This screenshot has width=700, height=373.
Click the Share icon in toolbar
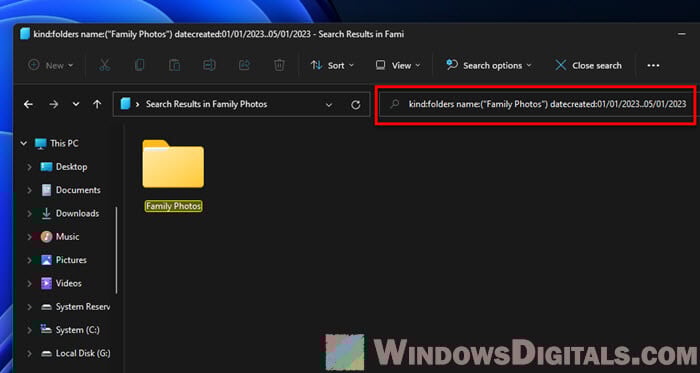click(x=244, y=66)
